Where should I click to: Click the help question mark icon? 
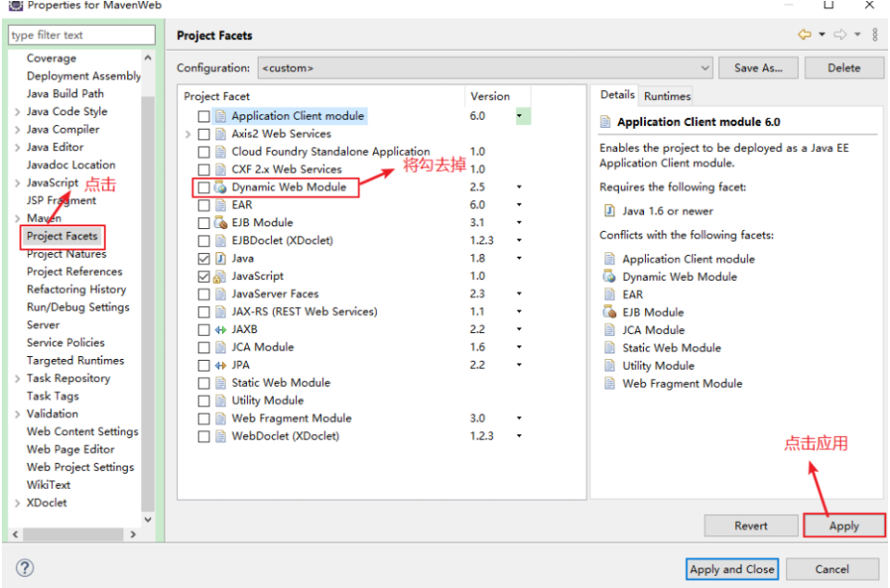pos(25,568)
